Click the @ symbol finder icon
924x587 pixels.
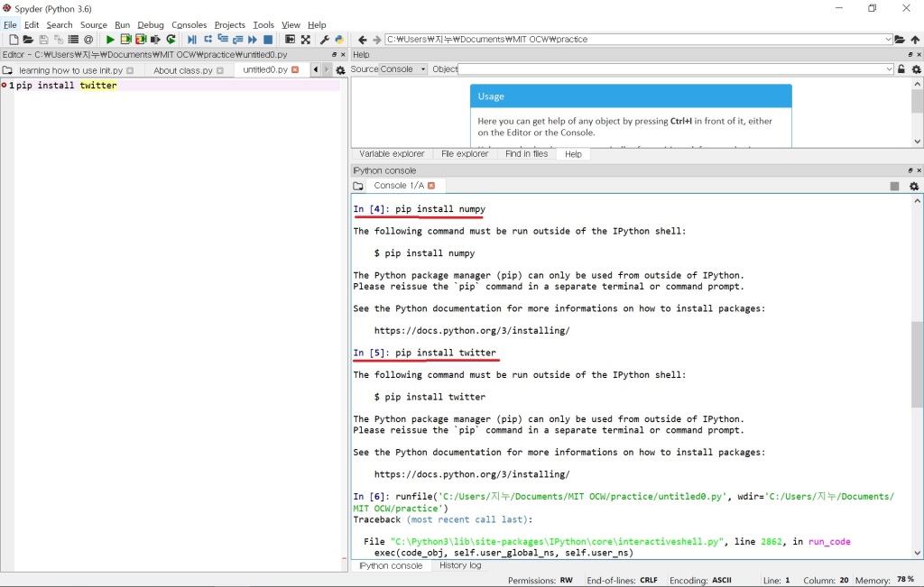(x=88, y=40)
